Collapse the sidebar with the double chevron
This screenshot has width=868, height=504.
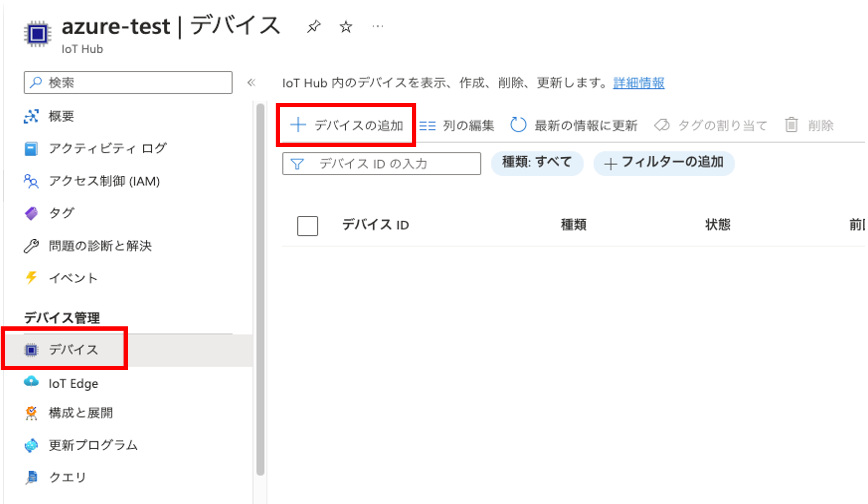(x=251, y=82)
